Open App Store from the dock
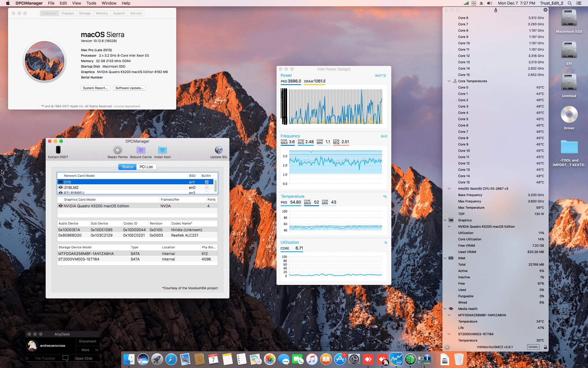This screenshot has width=588, height=368. point(340,359)
